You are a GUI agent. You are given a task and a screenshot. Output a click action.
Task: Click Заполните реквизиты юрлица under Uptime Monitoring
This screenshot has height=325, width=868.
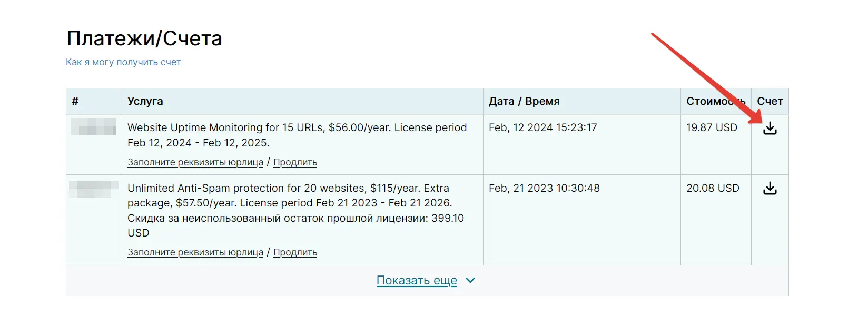point(195,162)
